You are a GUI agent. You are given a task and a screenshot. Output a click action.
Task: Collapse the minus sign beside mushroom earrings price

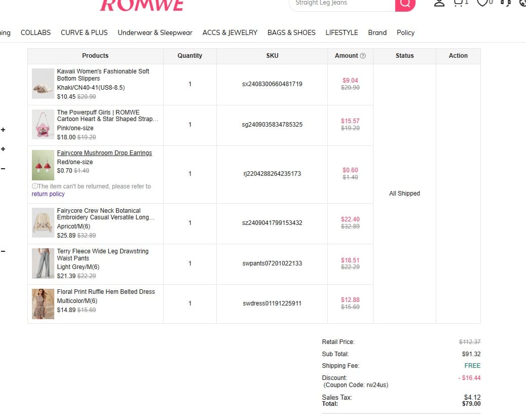3,169
